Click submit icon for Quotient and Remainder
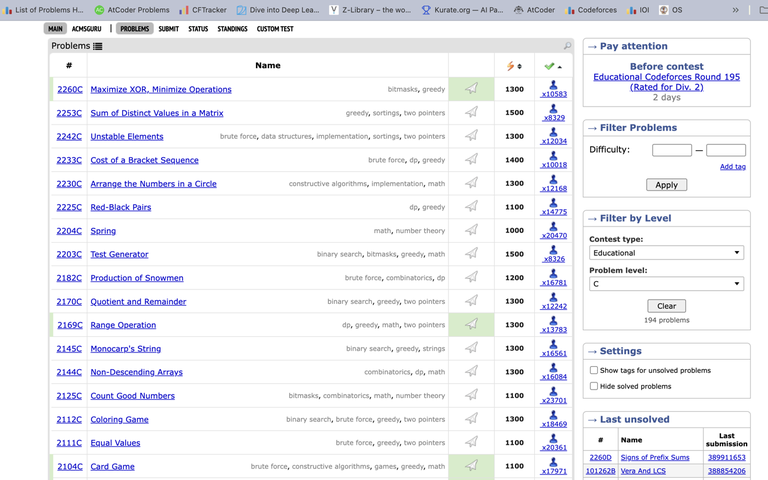 [x=471, y=300]
